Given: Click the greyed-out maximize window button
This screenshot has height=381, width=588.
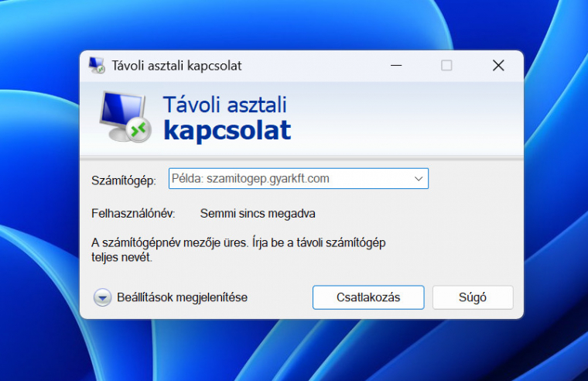Looking at the screenshot, I should coord(446,66).
